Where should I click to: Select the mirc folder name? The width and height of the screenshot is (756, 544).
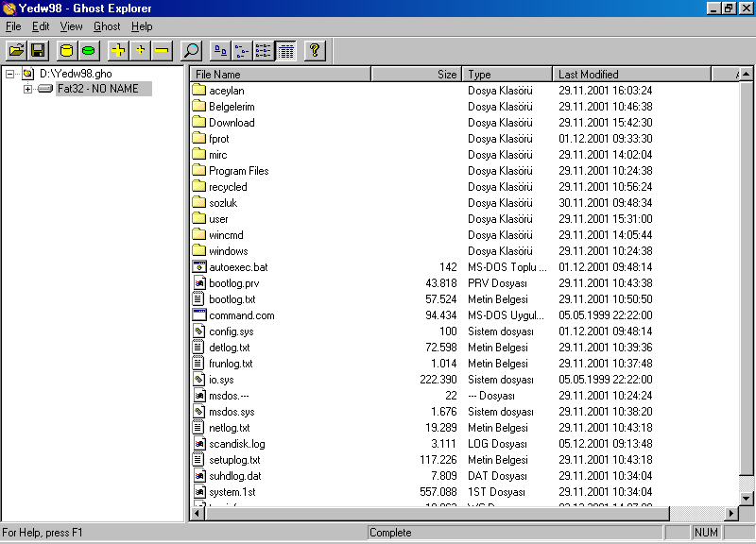[x=218, y=155]
